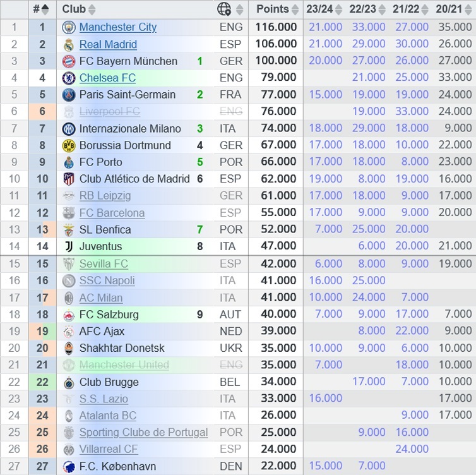476x475 pixels.
Task: Open the Sporting Clube de Portugal link
Action: (143, 433)
